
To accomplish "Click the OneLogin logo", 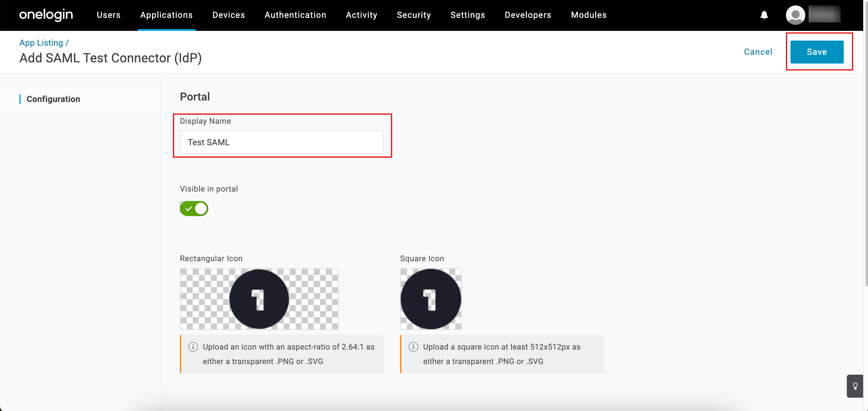I will click(46, 15).
